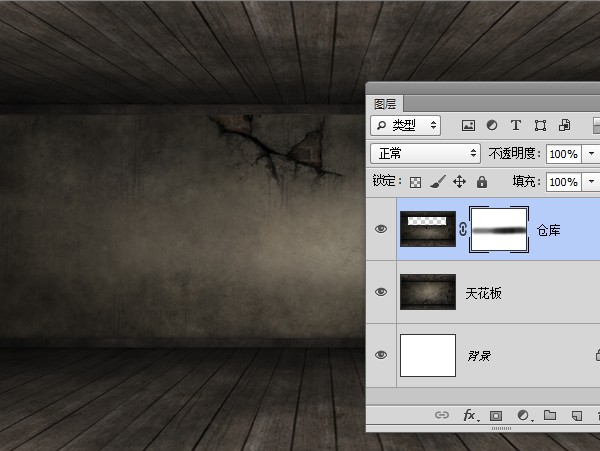Click link layers chain icon at panel bottom
Viewport: 600px width, 451px height.
442,415
